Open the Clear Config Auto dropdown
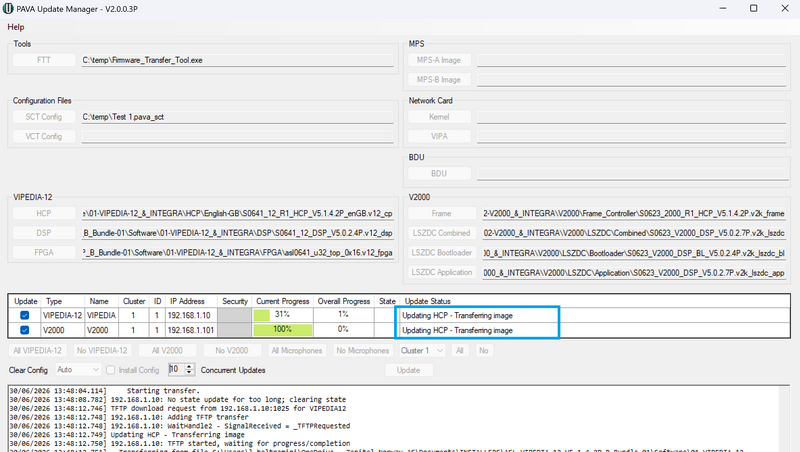Viewport: 800px width, 452px height. 78,369
